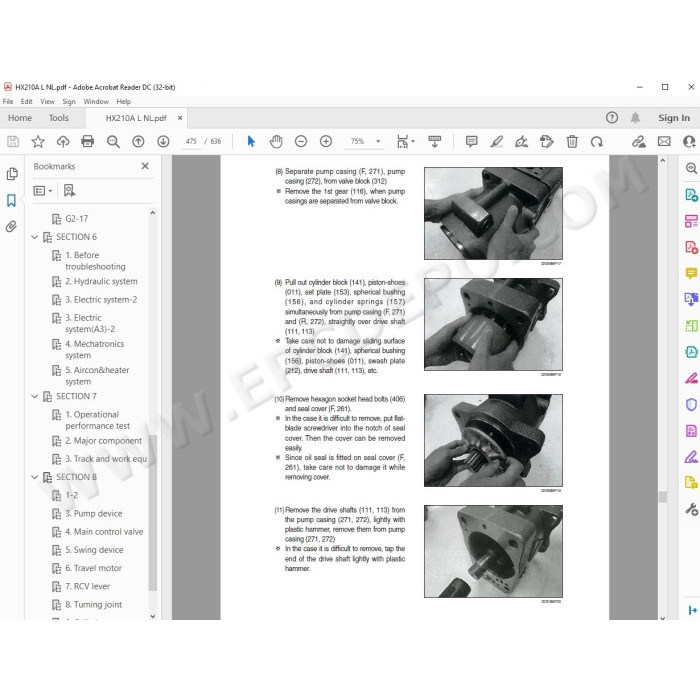Image resolution: width=700 pixels, height=700 pixels.
Task: Open the Attachments paperclip panel
Action: [11, 226]
